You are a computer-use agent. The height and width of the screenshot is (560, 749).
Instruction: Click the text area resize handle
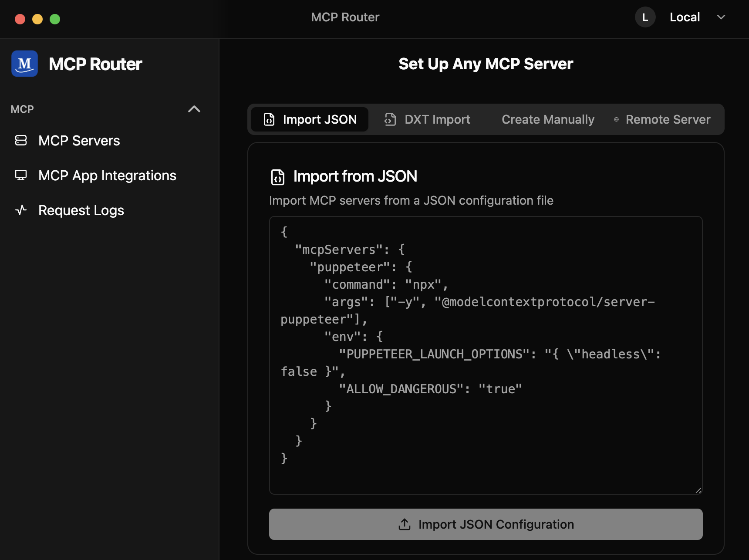[698, 490]
